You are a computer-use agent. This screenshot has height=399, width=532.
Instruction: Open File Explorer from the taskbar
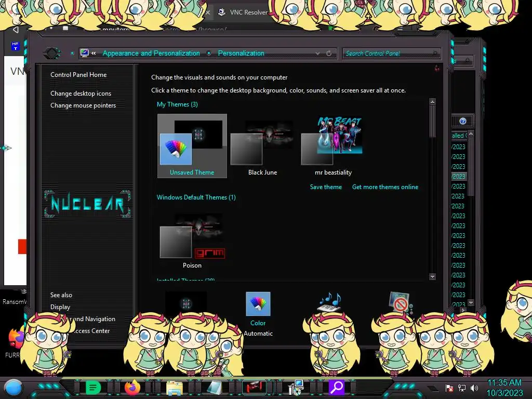coord(175,388)
